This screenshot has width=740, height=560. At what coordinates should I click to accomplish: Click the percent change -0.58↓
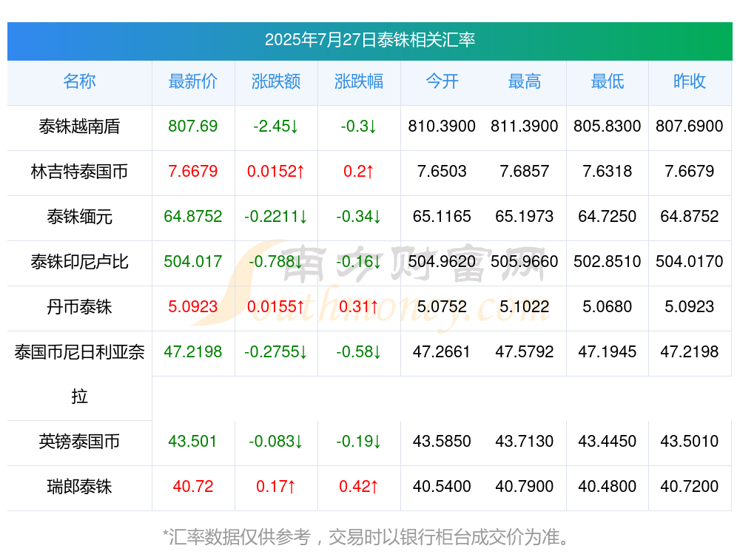pos(359,352)
